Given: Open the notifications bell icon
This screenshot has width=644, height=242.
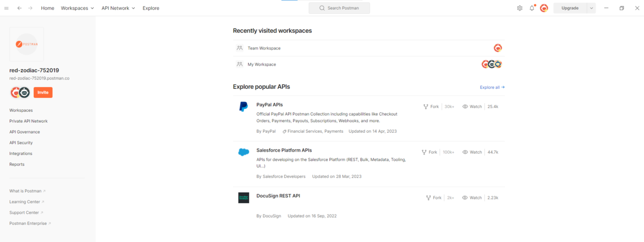Looking at the screenshot, I should [x=532, y=8].
